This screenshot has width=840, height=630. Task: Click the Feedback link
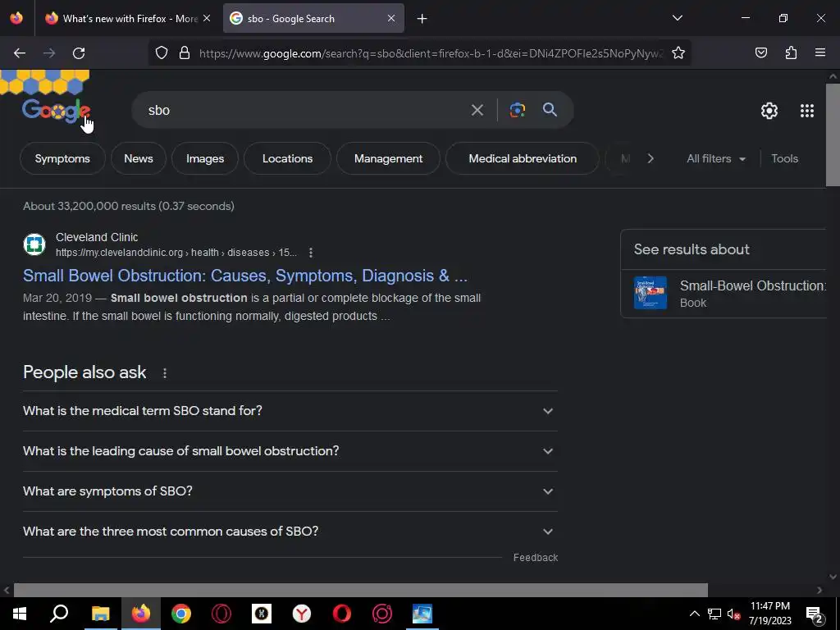pyautogui.click(x=535, y=558)
